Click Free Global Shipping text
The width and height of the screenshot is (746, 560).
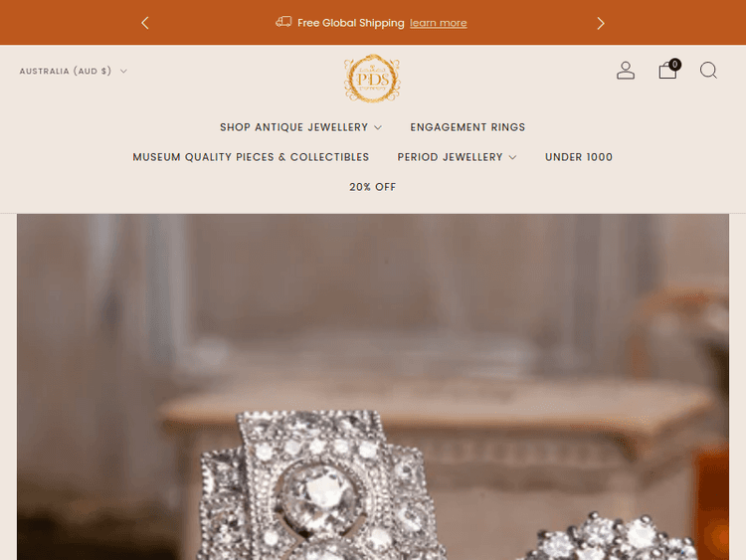(351, 23)
